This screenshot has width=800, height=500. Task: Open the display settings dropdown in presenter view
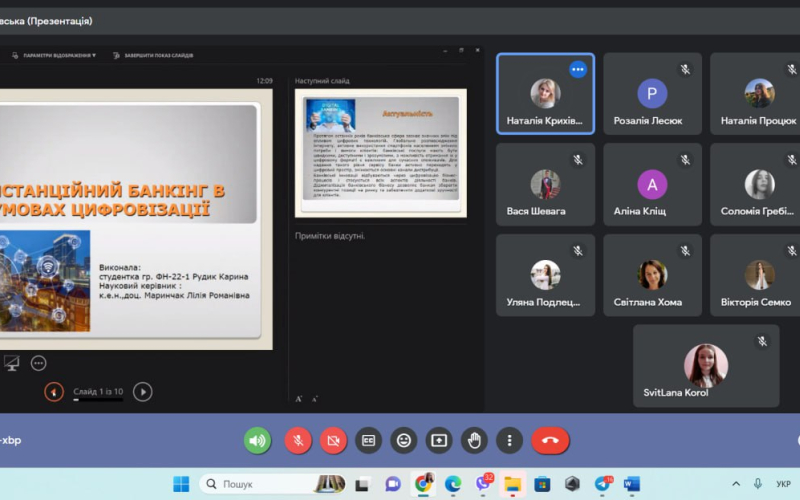[x=54, y=55]
